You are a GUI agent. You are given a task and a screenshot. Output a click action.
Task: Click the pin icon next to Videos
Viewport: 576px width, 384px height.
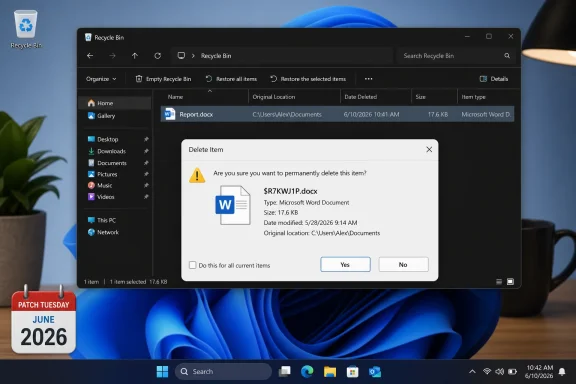(x=146, y=197)
